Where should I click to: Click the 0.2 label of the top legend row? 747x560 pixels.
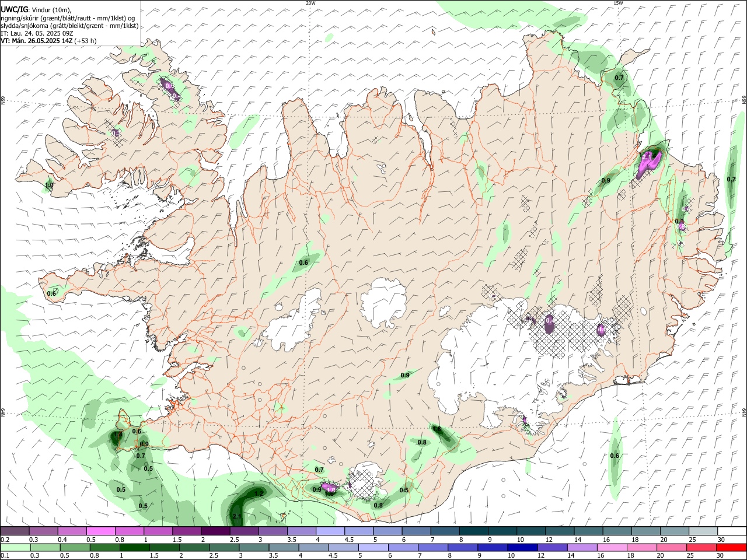point(5,540)
